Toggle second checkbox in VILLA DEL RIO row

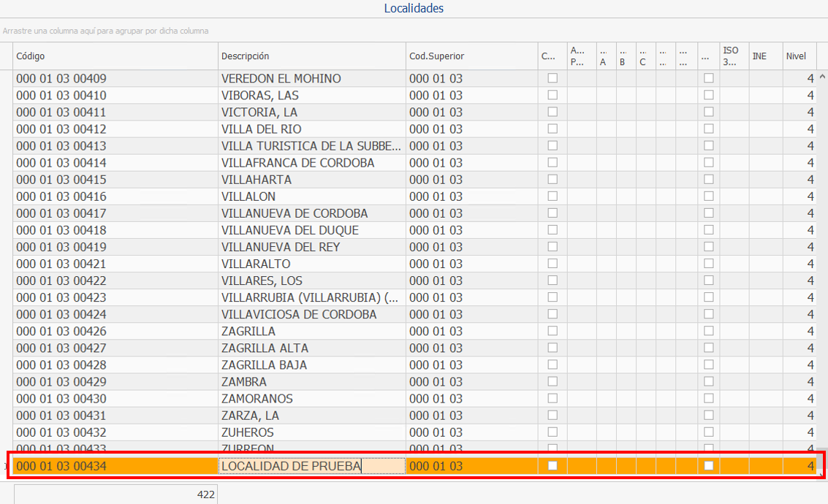pos(708,129)
